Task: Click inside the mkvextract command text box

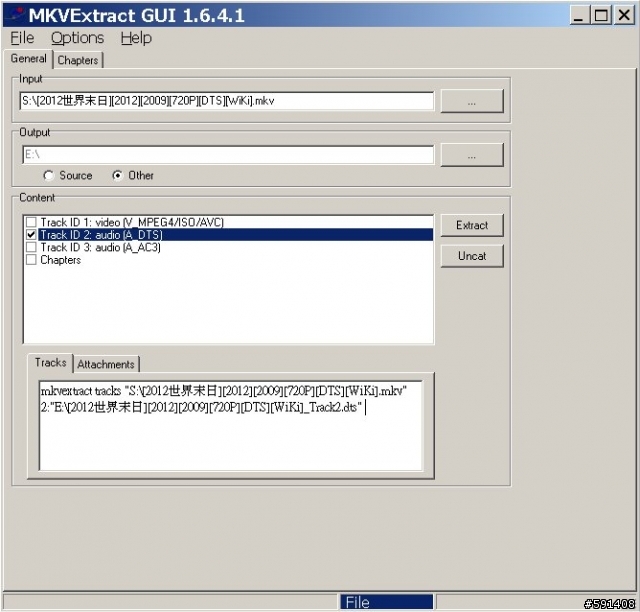Action: [x=231, y=425]
